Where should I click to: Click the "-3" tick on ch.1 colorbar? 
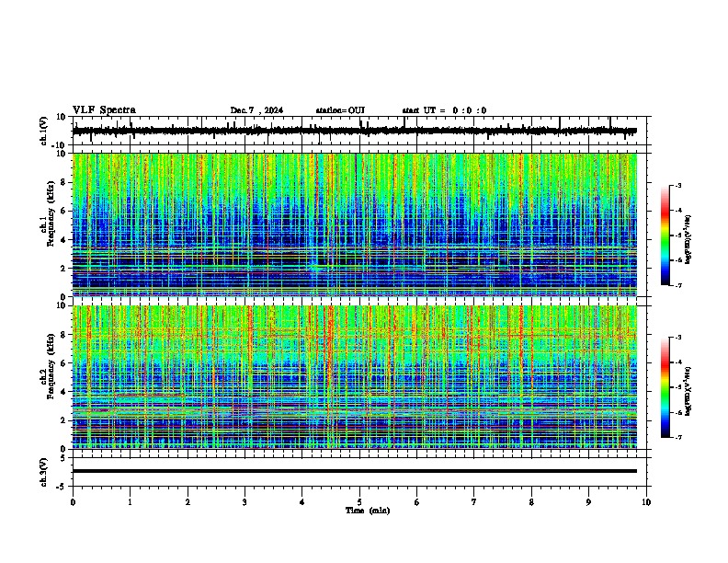[x=678, y=186]
